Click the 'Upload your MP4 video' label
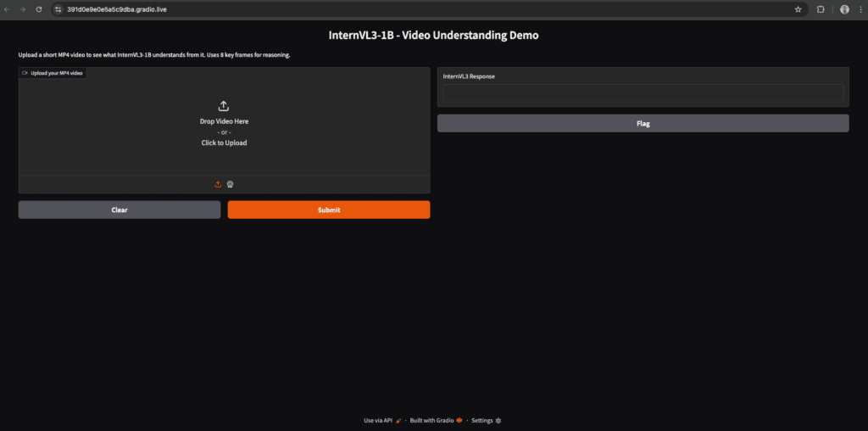Image resolution: width=868 pixels, height=431 pixels. pyautogui.click(x=57, y=73)
